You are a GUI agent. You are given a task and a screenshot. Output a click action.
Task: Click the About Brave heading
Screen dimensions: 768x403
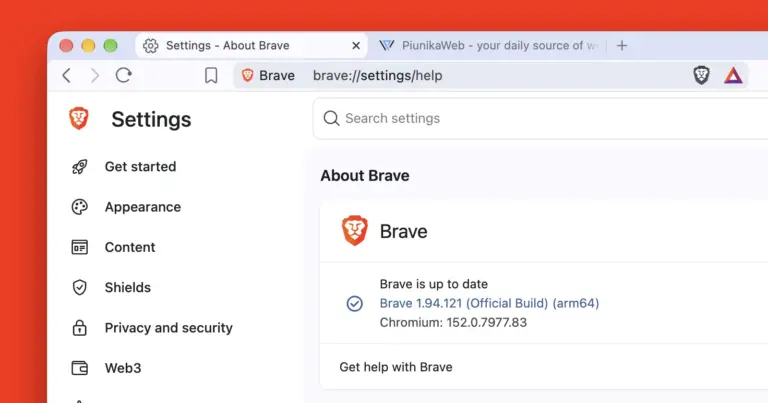[x=365, y=175]
